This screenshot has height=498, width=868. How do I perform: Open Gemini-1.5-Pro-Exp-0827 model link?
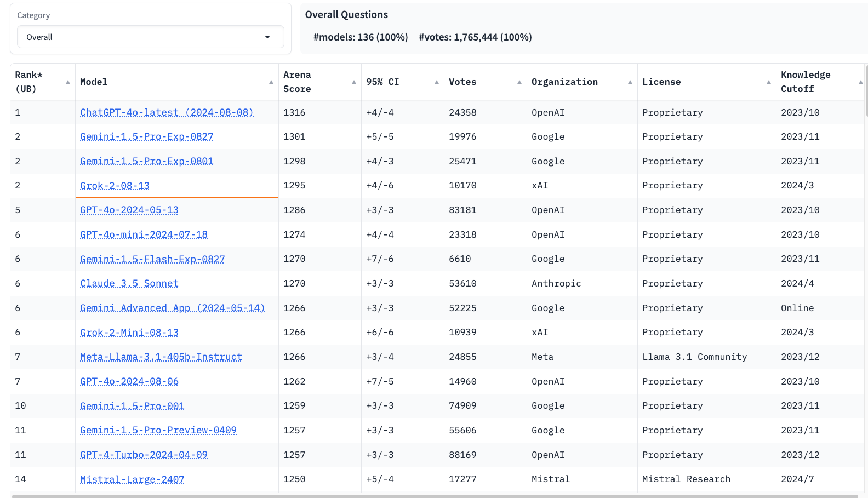(x=146, y=136)
